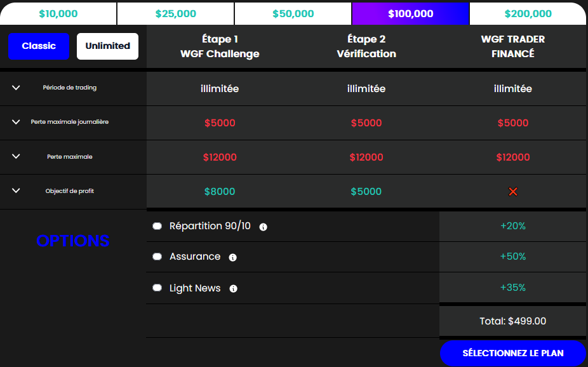
Task: Select the $200,000 account tab
Action: coord(528,13)
